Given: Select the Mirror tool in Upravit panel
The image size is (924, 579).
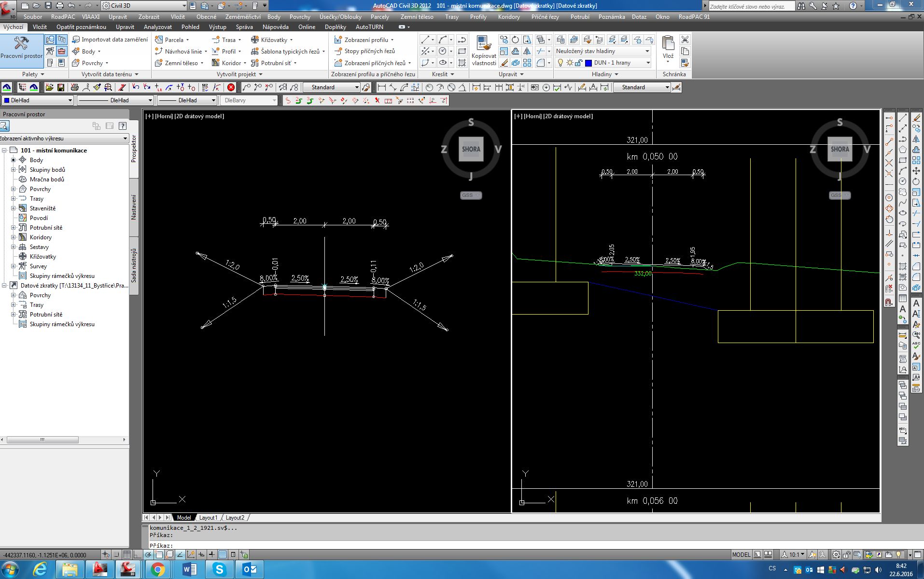Looking at the screenshot, I should click(527, 51).
